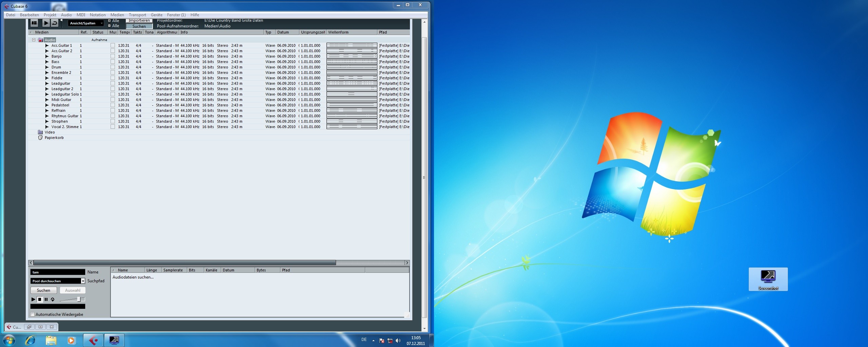The width and height of the screenshot is (868, 347).
Task: Open the Windows Start menu
Action: click(9, 340)
